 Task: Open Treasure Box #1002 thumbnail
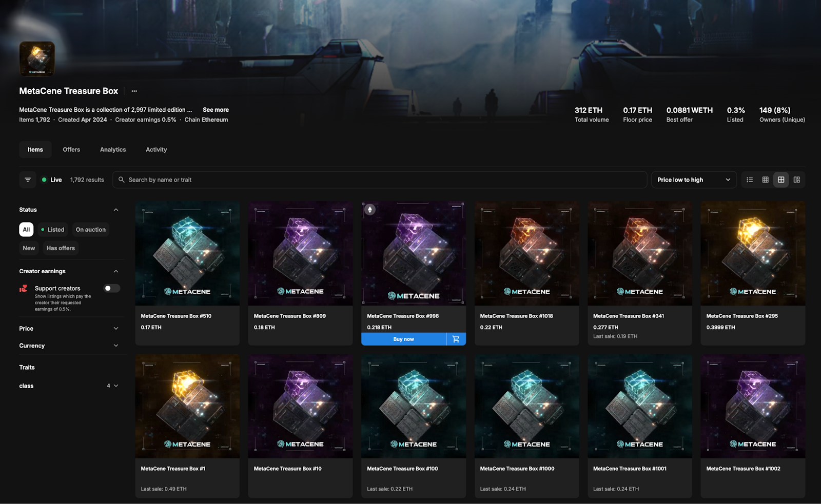point(753,406)
